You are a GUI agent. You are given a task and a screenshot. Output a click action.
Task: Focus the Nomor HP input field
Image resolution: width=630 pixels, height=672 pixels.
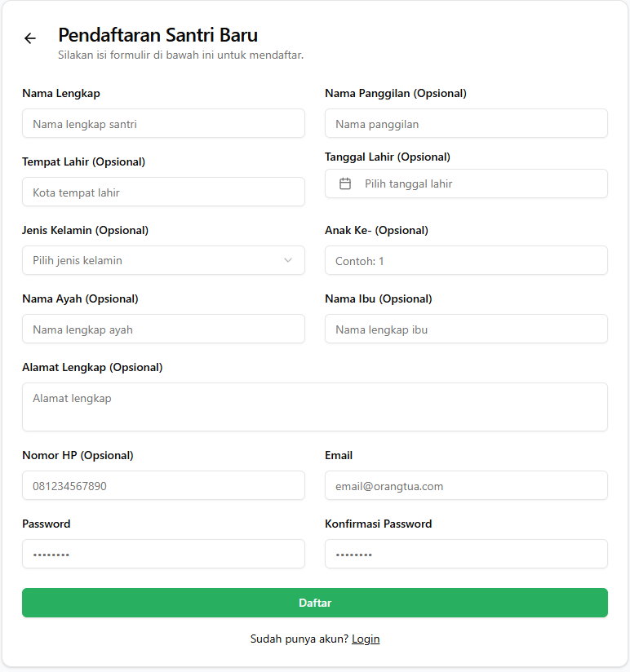(163, 485)
